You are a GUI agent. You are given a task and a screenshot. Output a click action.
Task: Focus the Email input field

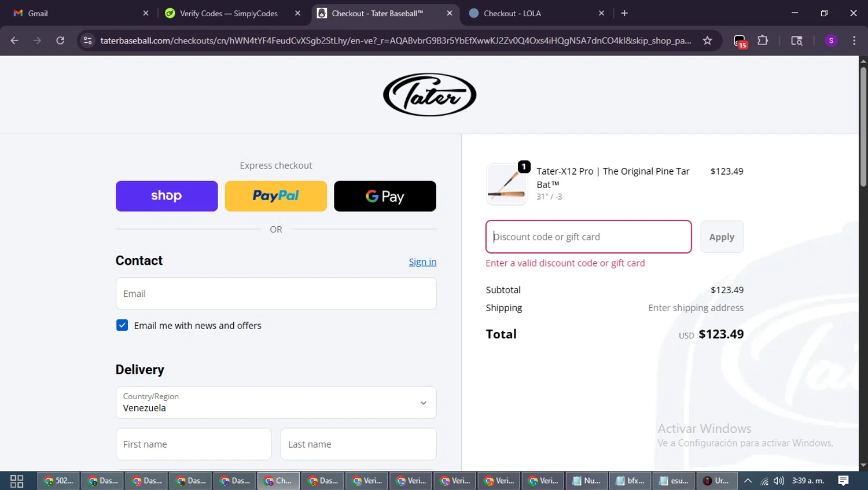276,293
